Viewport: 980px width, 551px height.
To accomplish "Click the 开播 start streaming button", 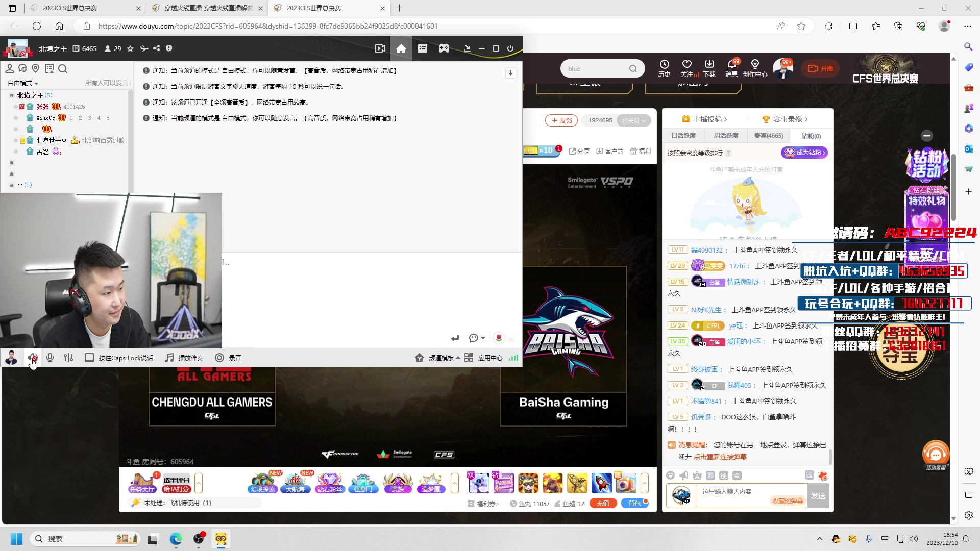I will point(820,68).
